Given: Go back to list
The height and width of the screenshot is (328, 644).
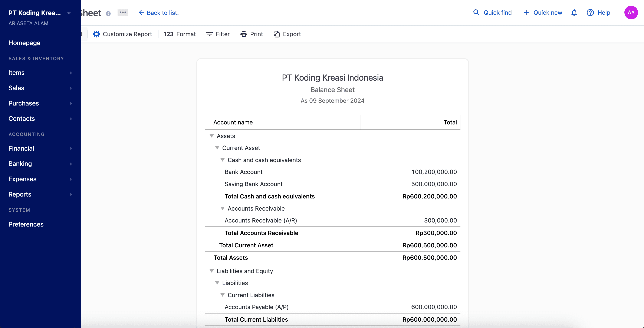Looking at the screenshot, I should click(x=158, y=13).
